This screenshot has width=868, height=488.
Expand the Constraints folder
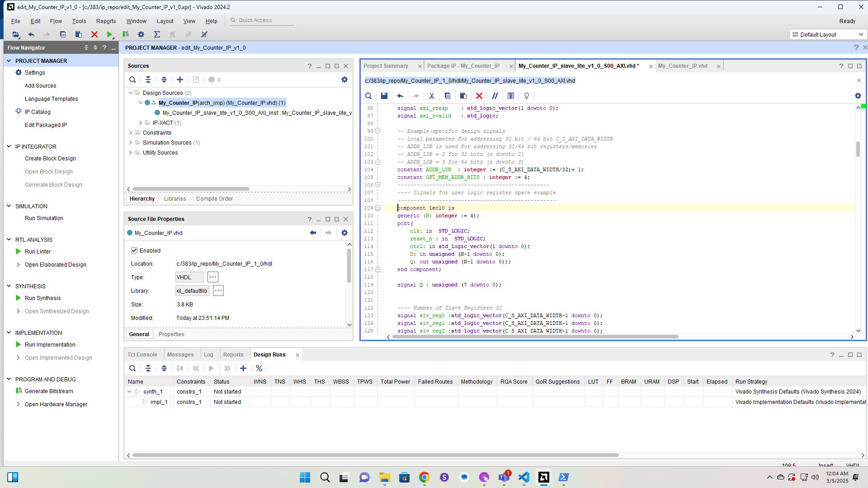pos(131,133)
